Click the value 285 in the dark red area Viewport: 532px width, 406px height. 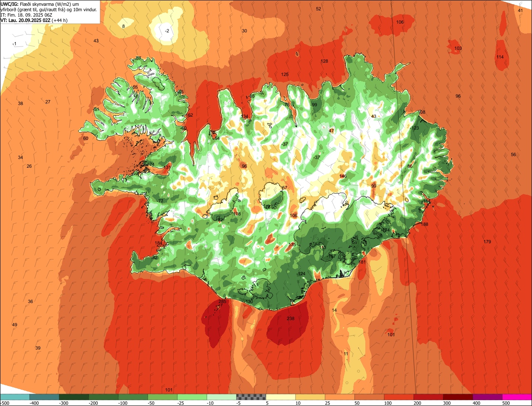click(x=222, y=302)
